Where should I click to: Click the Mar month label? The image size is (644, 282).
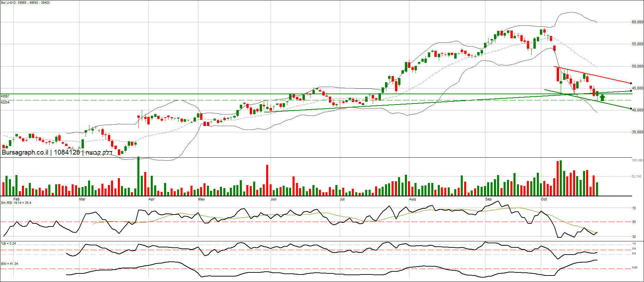[x=82, y=199]
